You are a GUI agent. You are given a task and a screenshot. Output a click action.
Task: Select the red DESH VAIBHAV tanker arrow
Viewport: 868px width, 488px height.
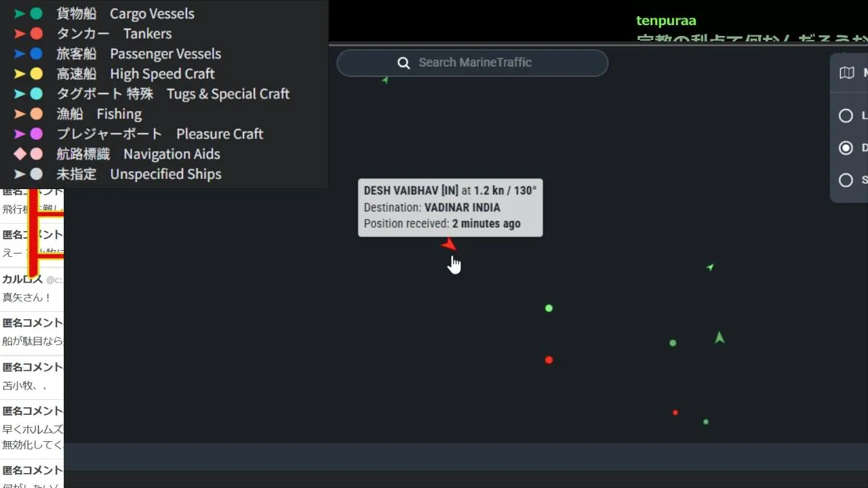click(x=449, y=244)
